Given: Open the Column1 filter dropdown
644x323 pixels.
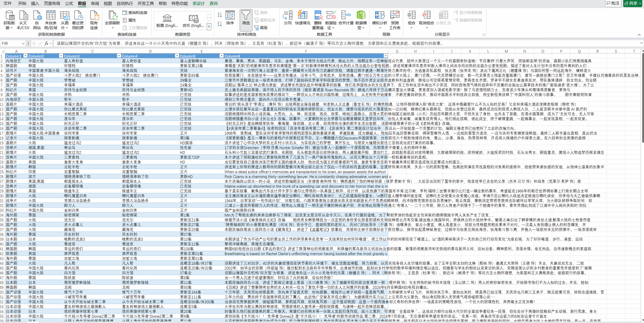Looking at the screenshot, I should (25, 56).
